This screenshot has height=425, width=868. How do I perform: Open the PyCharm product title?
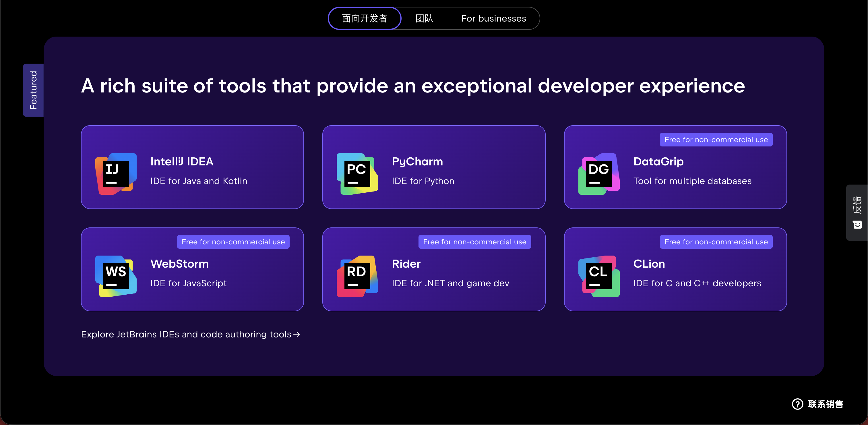(417, 161)
